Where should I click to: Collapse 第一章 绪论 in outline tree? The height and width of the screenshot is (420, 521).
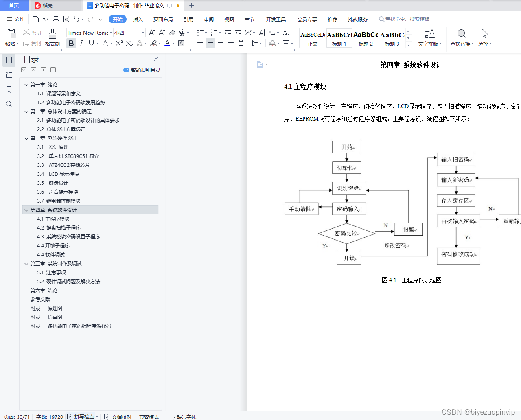[26, 85]
